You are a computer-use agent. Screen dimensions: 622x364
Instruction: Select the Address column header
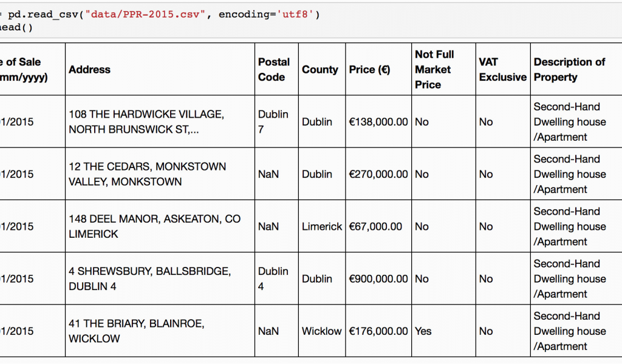click(160, 69)
